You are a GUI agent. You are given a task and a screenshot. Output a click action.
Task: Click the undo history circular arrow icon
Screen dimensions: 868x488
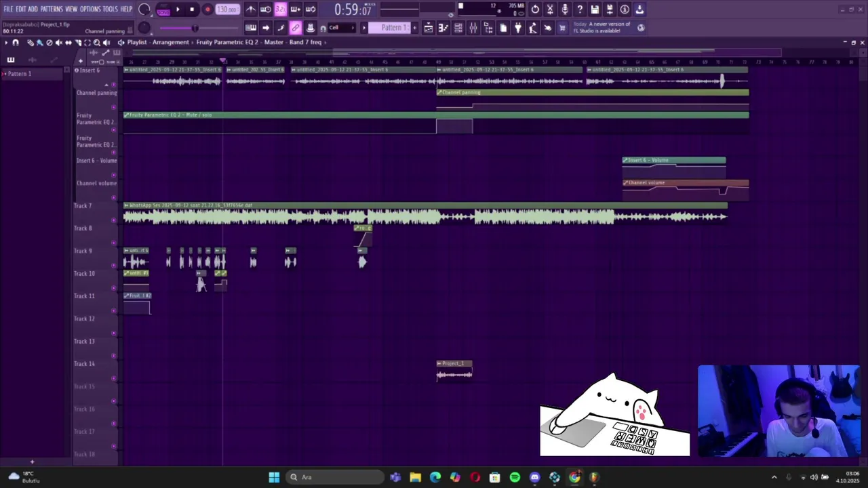coord(535,9)
